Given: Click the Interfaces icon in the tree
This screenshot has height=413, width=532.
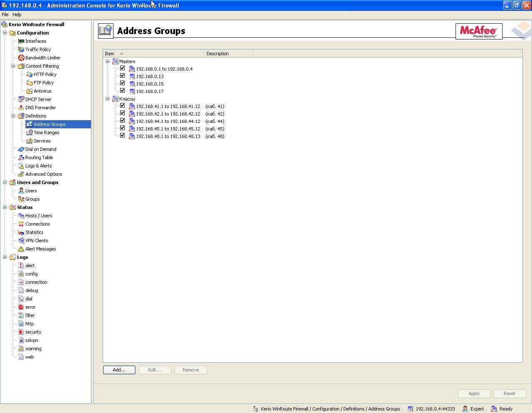Looking at the screenshot, I should [21, 41].
